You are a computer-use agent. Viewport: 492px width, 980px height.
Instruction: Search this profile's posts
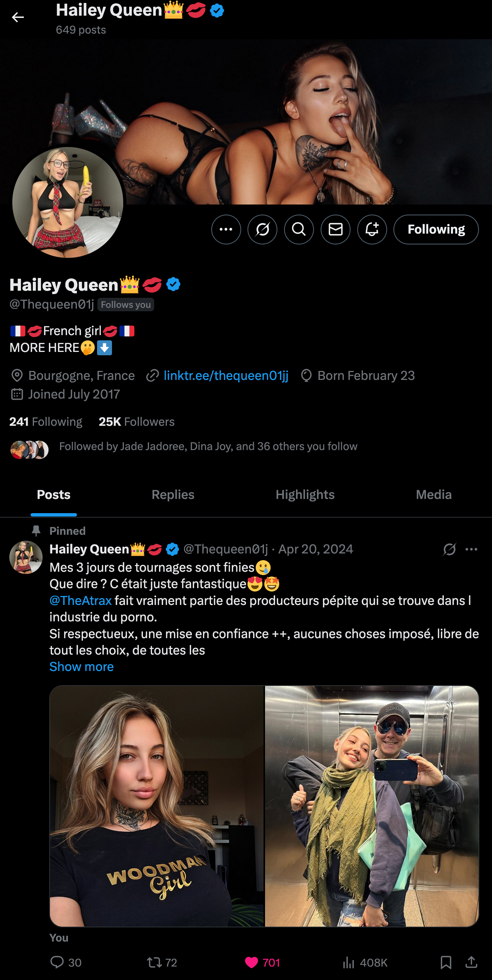pyautogui.click(x=299, y=230)
